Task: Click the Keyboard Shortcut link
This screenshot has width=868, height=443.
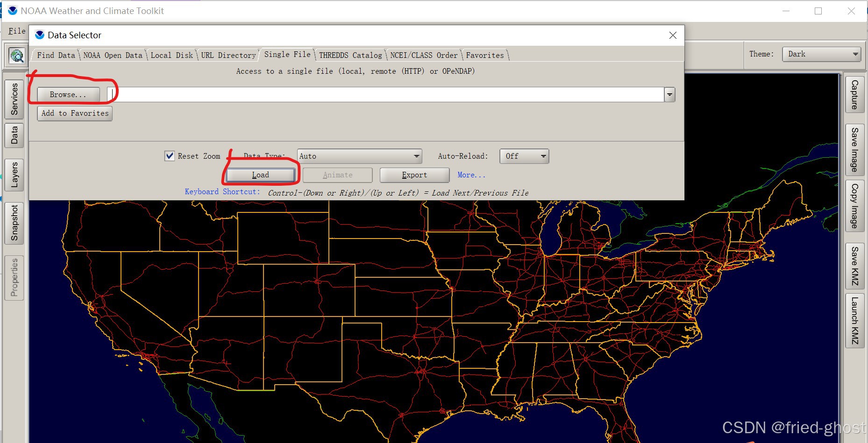Action: point(222,192)
